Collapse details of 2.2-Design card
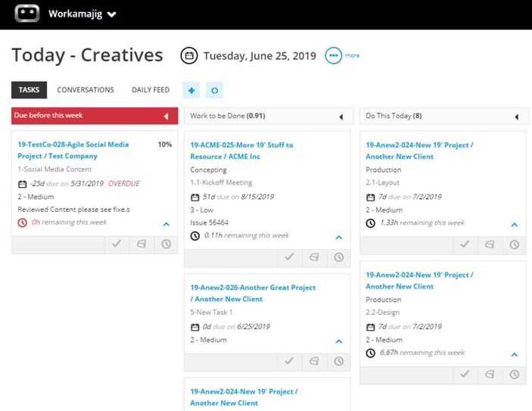 click(515, 355)
